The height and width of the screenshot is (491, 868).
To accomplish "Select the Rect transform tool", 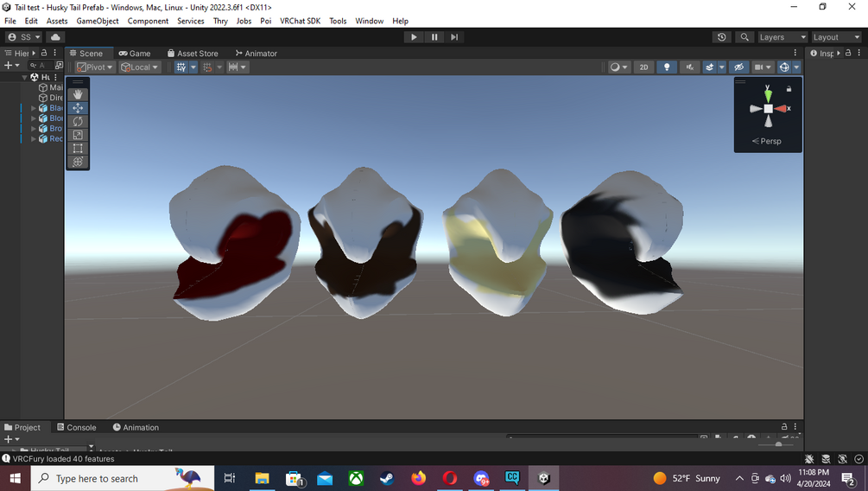I will click(x=78, y=148).
